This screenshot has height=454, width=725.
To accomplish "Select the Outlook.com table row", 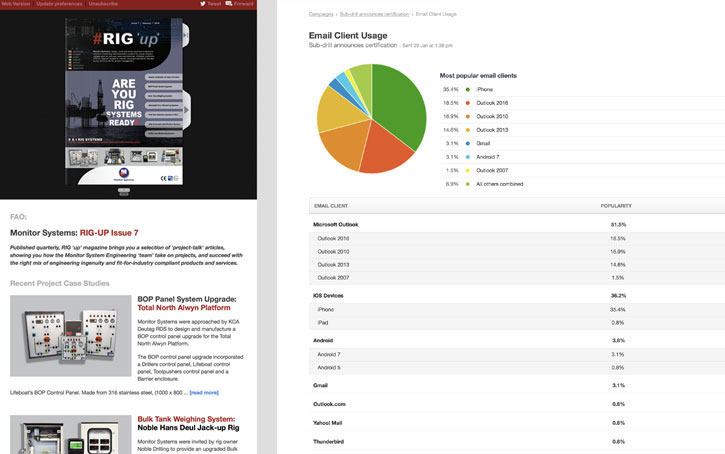I will (x=517, y=404).
